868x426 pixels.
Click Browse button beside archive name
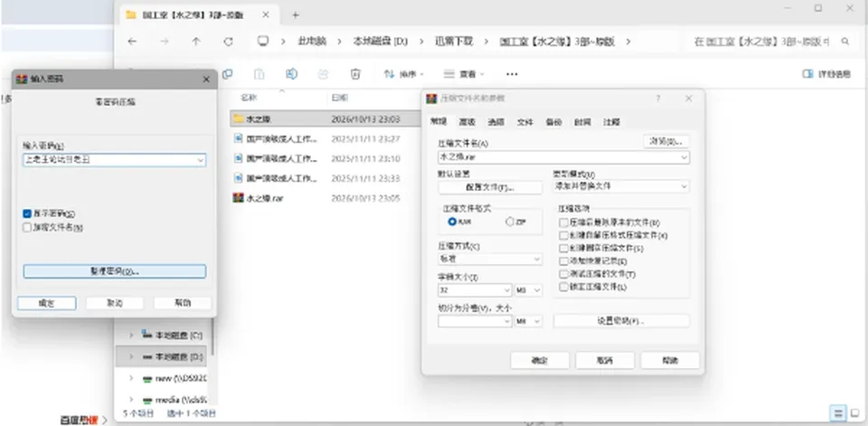(666, 141)
